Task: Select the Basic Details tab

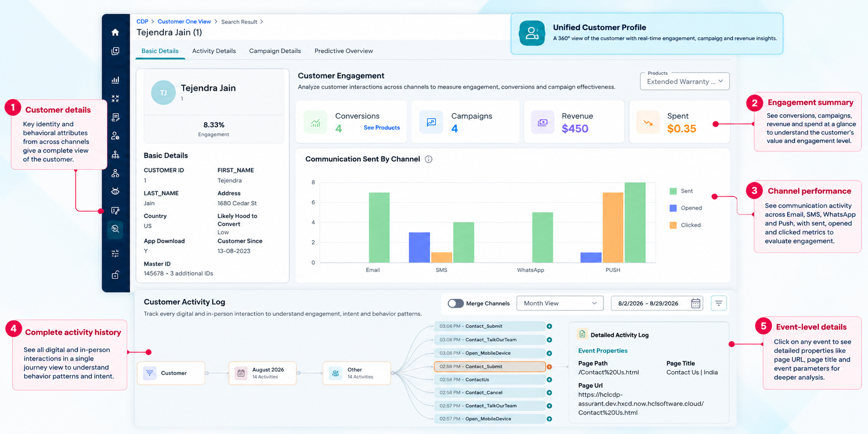Action: pos(160,51)
